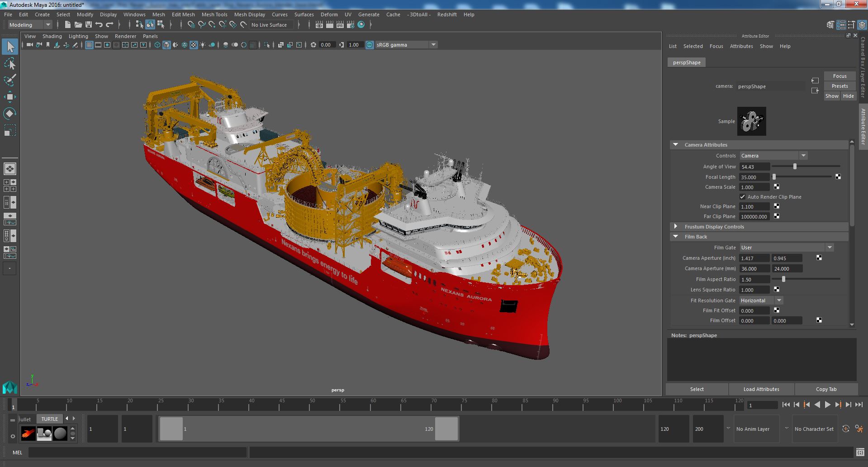
Task: Expand Frustum Display Controls section
Action: point(675,227)
